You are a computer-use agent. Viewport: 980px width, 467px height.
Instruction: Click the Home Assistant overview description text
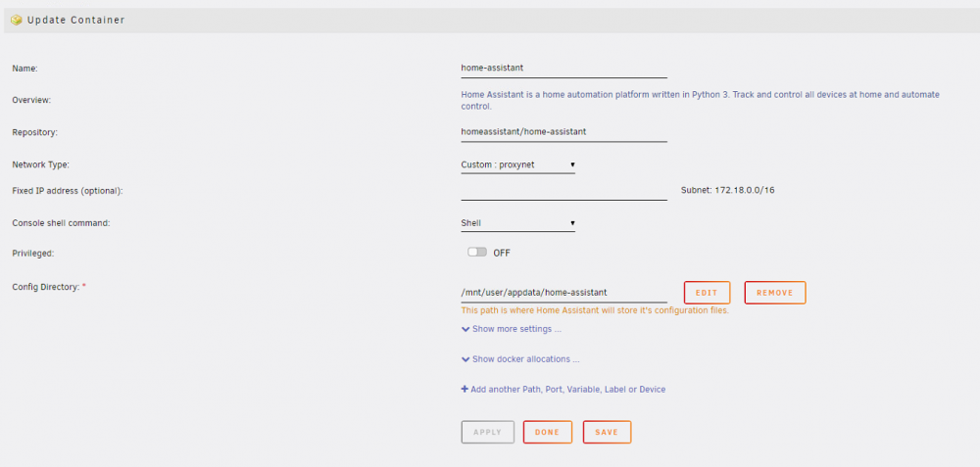coord(700,101)
